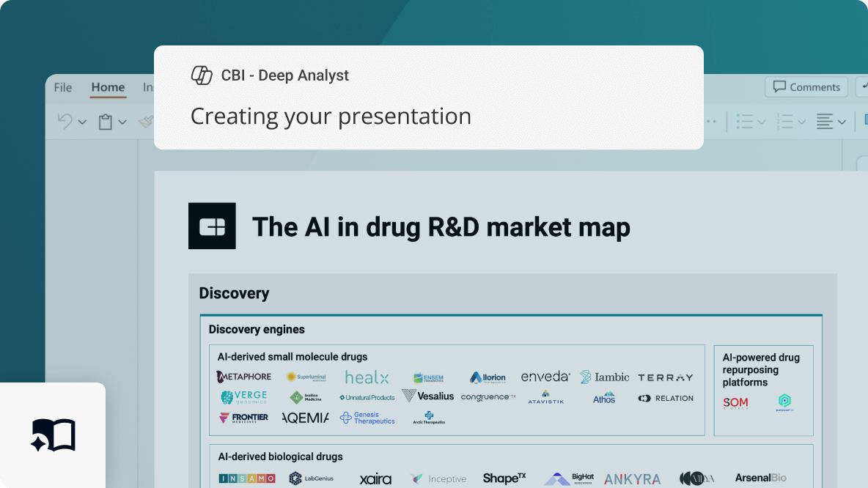Viewport: 868px width, 488px height.
Task: Expand the Paste options dropdown arrow
Action: tap(122, 122)
